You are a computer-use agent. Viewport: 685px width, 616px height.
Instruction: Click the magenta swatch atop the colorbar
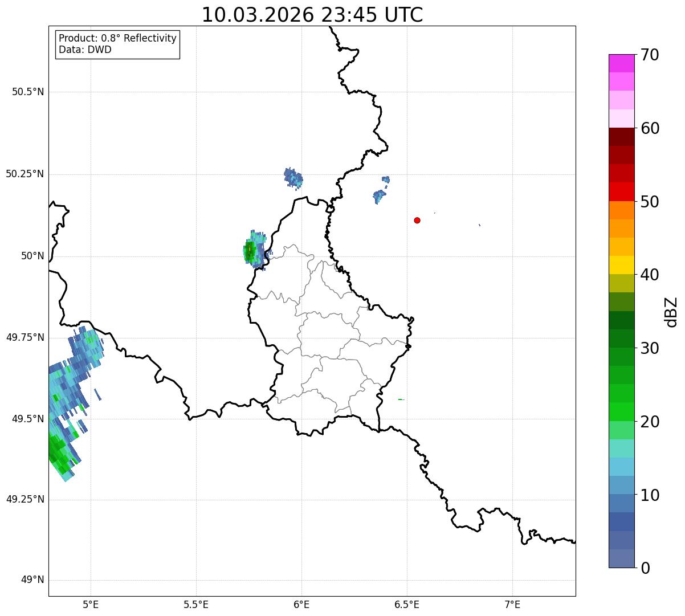point(621,63)
